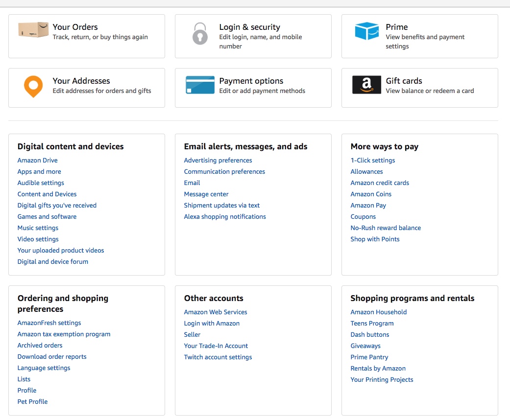Open Pet Profile link
This screenshot has width=510, height=420.
32,401
